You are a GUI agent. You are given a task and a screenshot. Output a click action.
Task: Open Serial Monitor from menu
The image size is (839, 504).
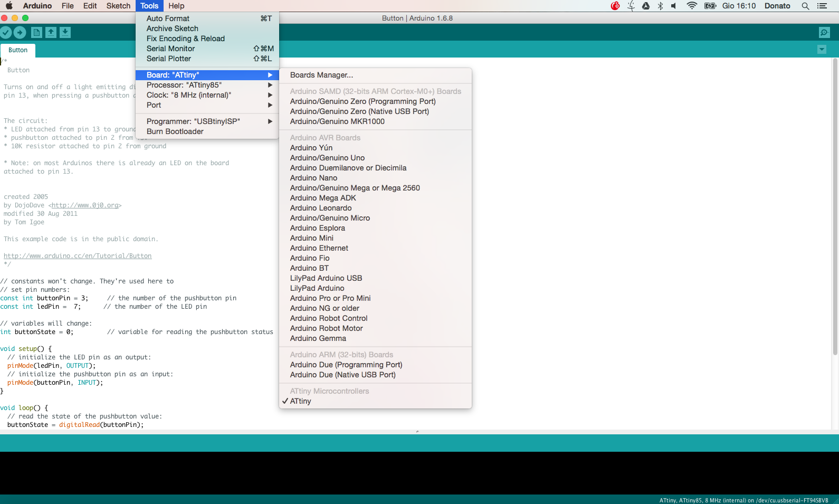(x=207, y=49)
